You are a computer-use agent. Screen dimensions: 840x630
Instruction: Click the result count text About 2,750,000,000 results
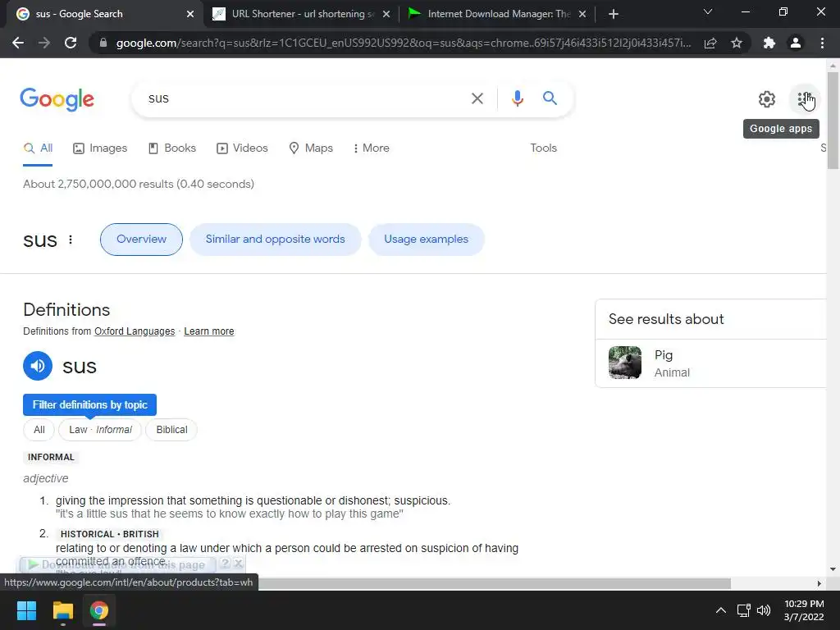coord(138,184)
